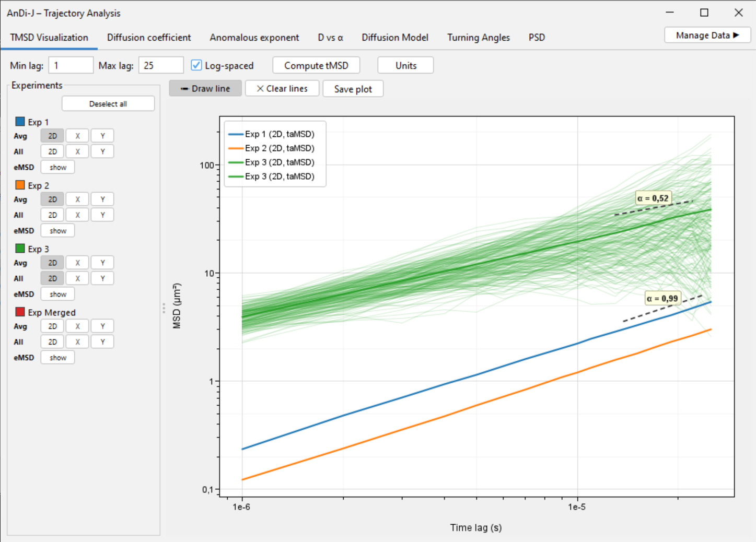Screen dimensions: 756x542
Task: Show eMSD for Exp Merged
Action: point(57,357)
